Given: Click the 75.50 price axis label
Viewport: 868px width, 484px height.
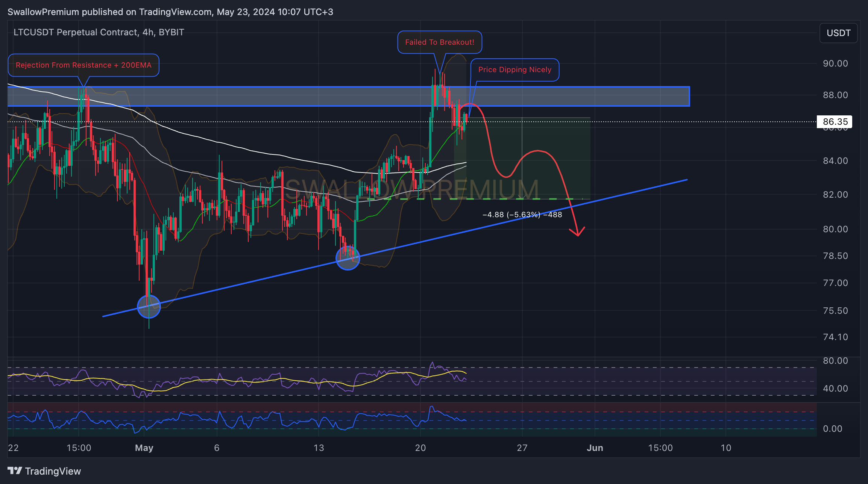Looking at the screenshot, I should [835, 310].
